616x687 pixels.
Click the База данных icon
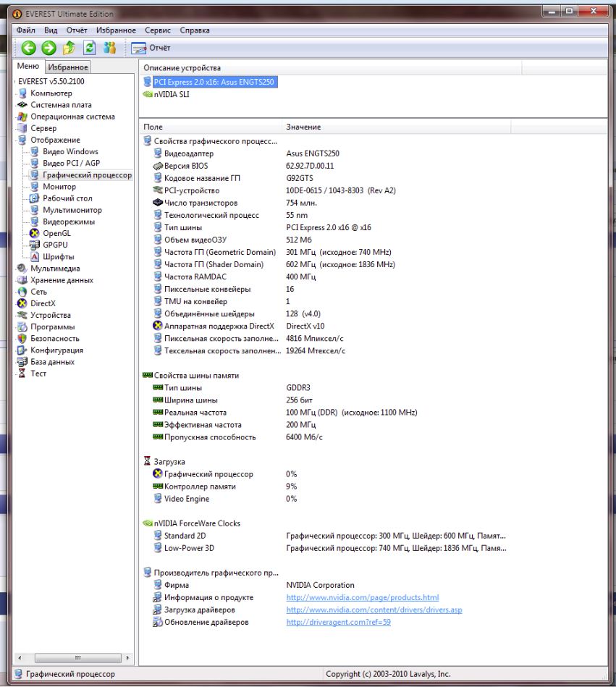point(22,362)
